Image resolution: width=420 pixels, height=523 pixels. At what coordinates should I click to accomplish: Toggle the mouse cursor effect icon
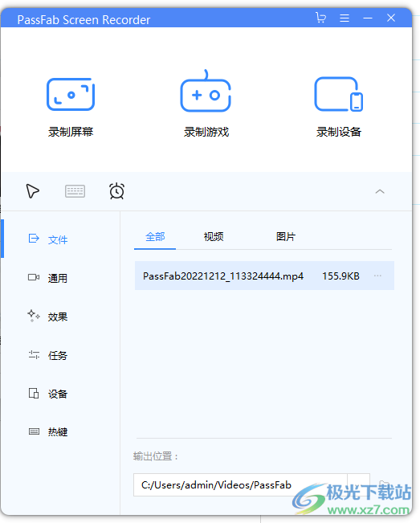[33, 191]
